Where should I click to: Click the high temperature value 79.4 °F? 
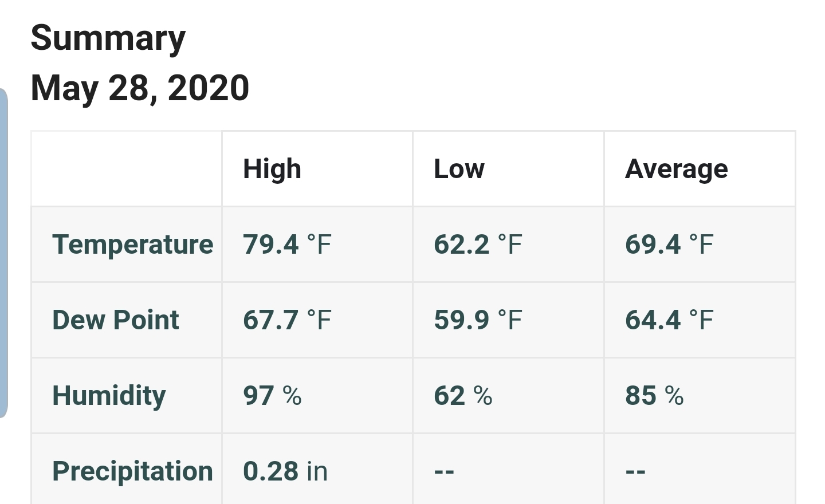(x=287, y=245)
